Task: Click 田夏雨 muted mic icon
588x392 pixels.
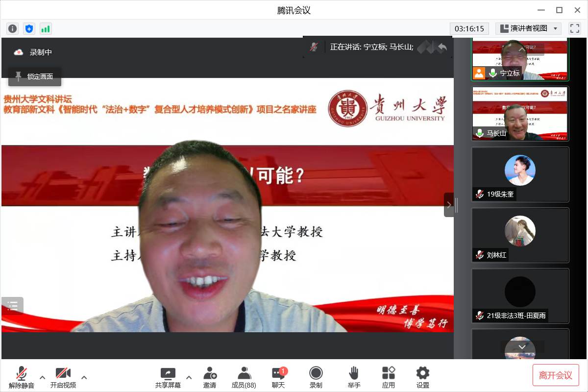Action: [480, 316]
